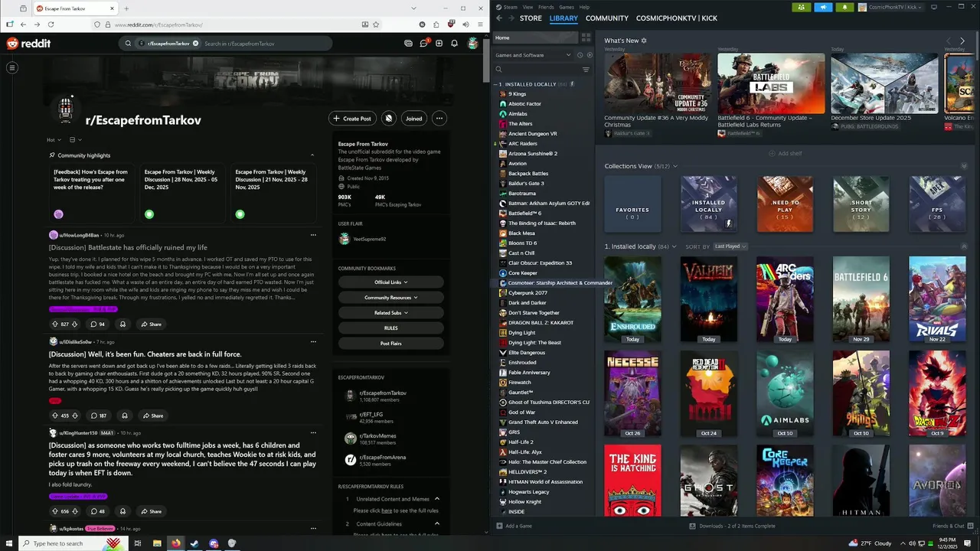Open the Steam menu in Steam window
The width and height of the screenshot is (980, 551).
[508, 7]
